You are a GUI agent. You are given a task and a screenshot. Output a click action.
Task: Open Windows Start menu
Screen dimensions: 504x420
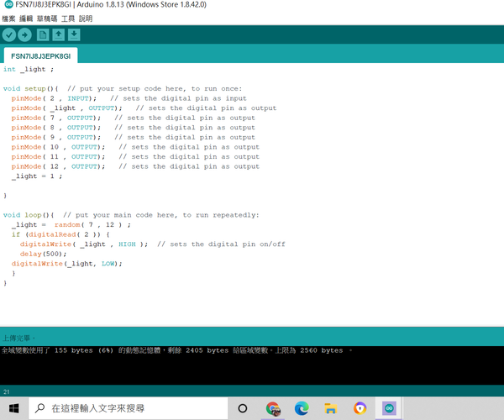13,408
